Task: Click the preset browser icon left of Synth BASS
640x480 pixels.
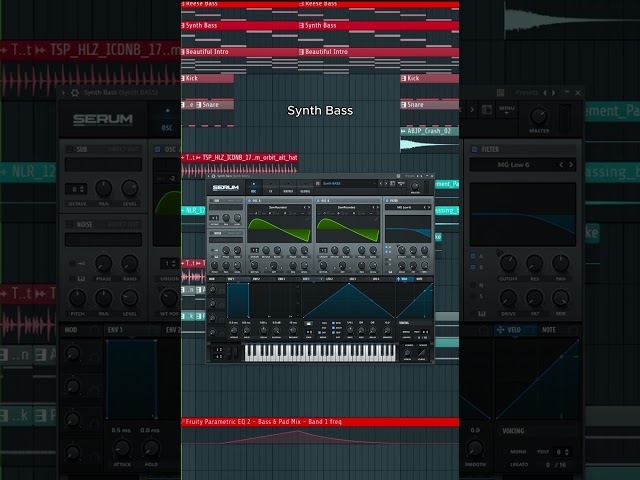Action: coord(318,183)
